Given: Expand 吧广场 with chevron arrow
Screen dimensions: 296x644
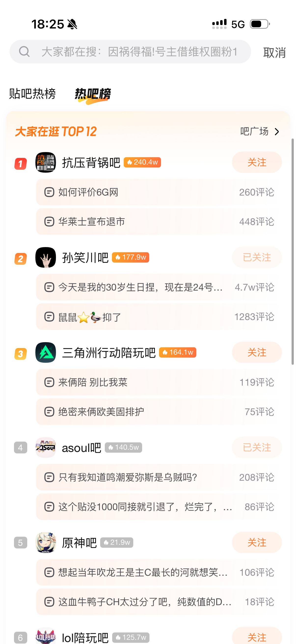Looking at the screenshot, I should (x=277, y=131).
